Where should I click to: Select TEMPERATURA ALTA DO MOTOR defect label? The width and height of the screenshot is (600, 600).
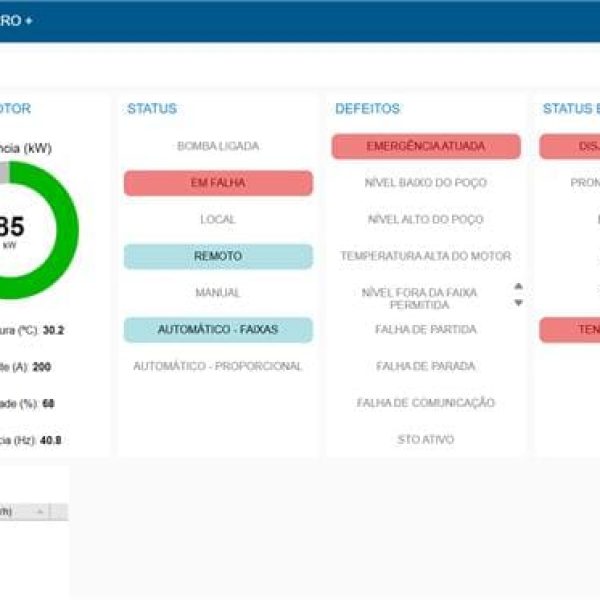pos(426,256)
